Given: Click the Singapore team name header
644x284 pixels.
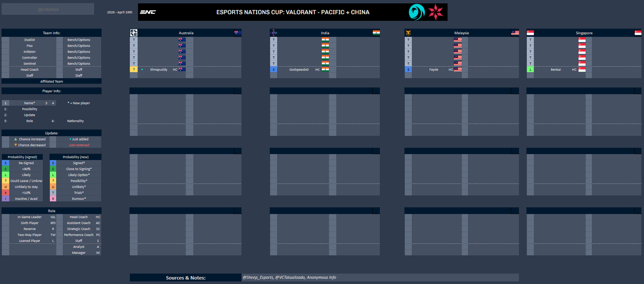Looking at the screenshot, I should 584,33.
